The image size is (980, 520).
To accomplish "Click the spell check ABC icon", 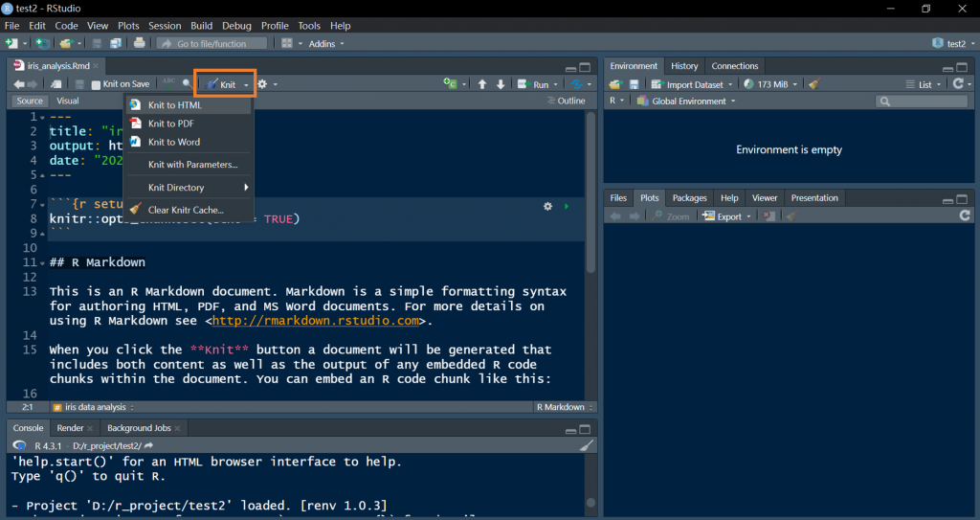I will [x=168, y=83].
